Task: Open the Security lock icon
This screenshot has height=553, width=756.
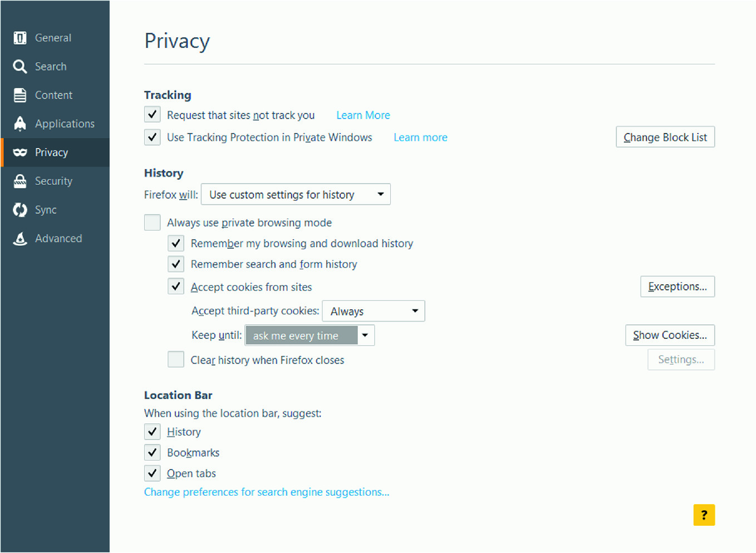Action: [x=20, y=181]
